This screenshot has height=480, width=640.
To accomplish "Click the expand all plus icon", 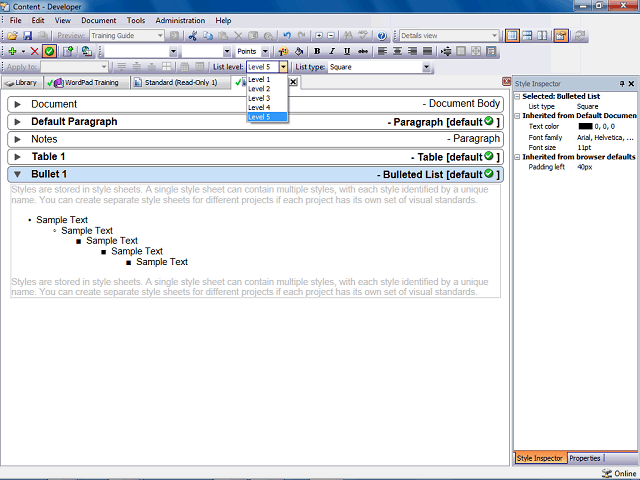I will (x=319, y=36).
